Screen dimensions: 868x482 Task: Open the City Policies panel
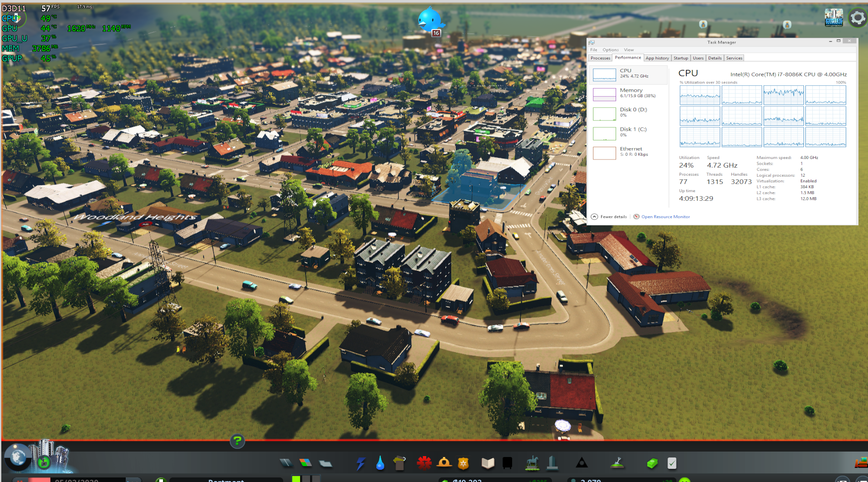click(x=672, y=463)
